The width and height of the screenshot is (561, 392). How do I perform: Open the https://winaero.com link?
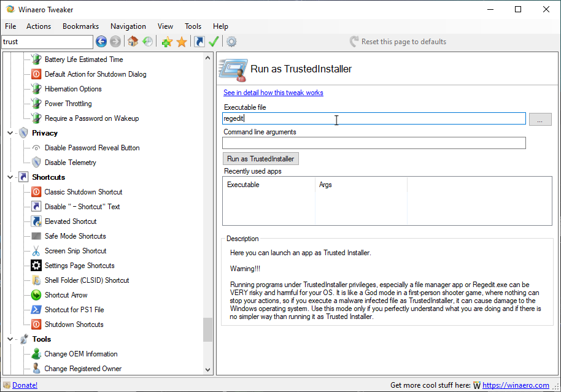516,385
